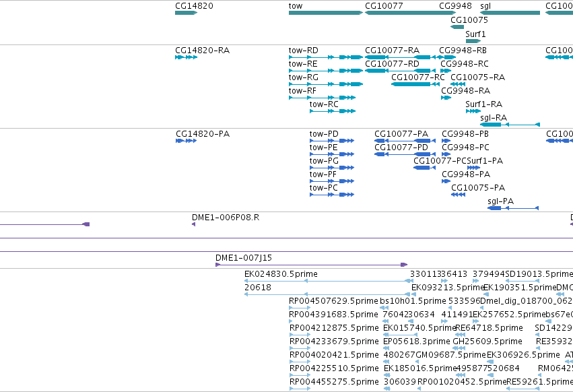Select the CG10075 gene glyph
573x392 pixels.
(x=457, y=27)
